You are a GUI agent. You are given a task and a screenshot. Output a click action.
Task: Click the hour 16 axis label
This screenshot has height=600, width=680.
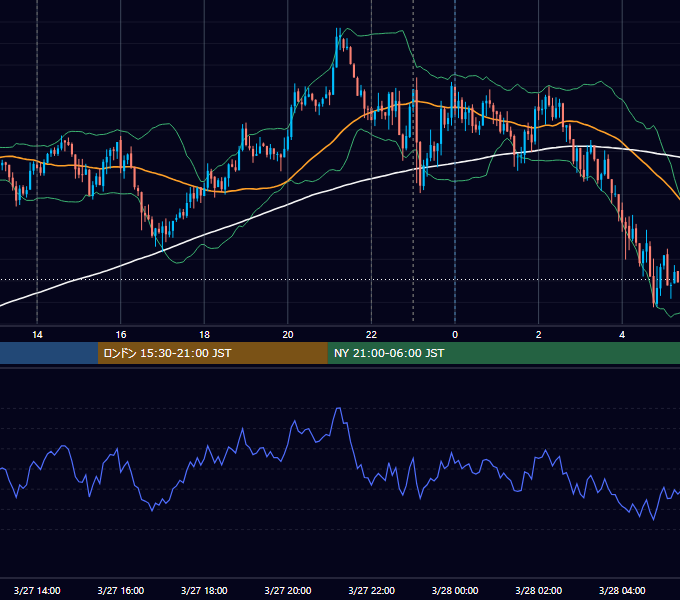(x=121, y=335)
